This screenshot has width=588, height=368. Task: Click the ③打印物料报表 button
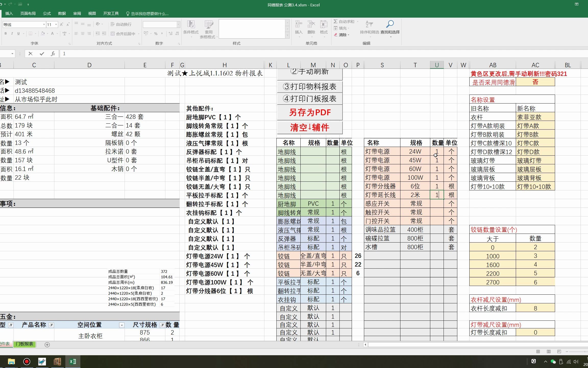click(310, 87)
